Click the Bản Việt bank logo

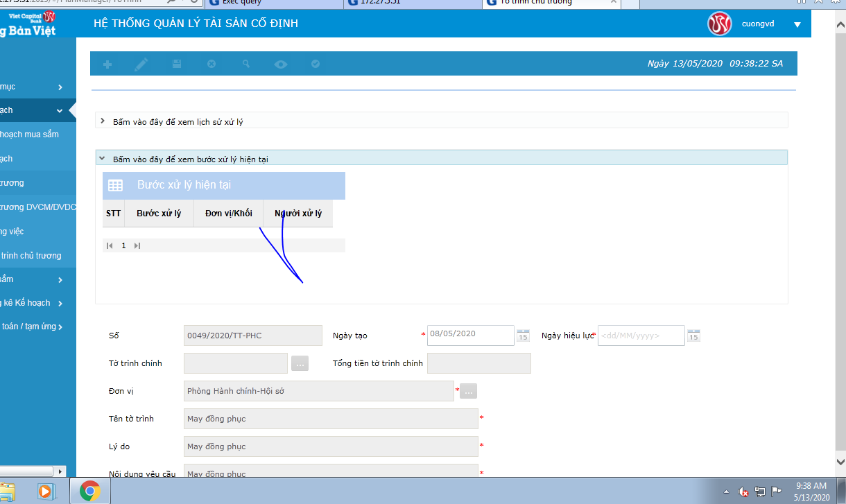[28, 24]
